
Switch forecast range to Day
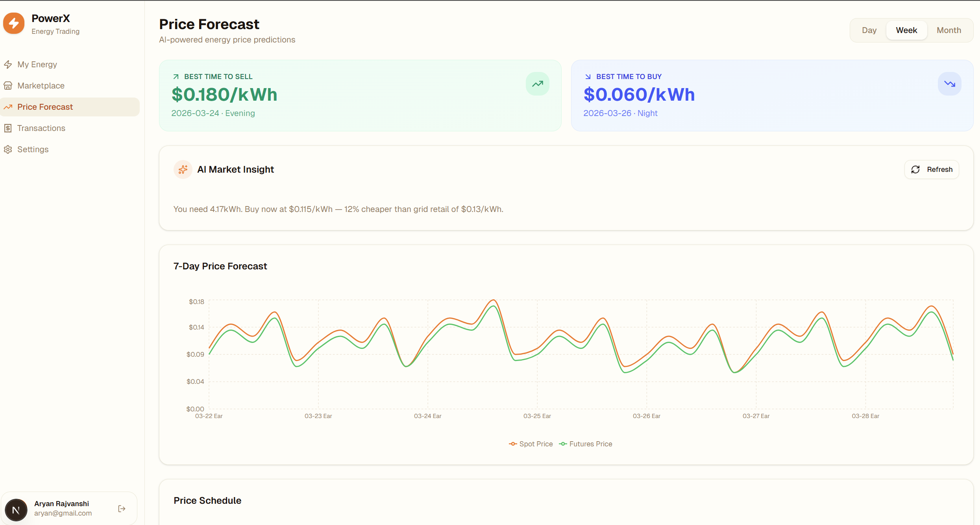point(869,30)
